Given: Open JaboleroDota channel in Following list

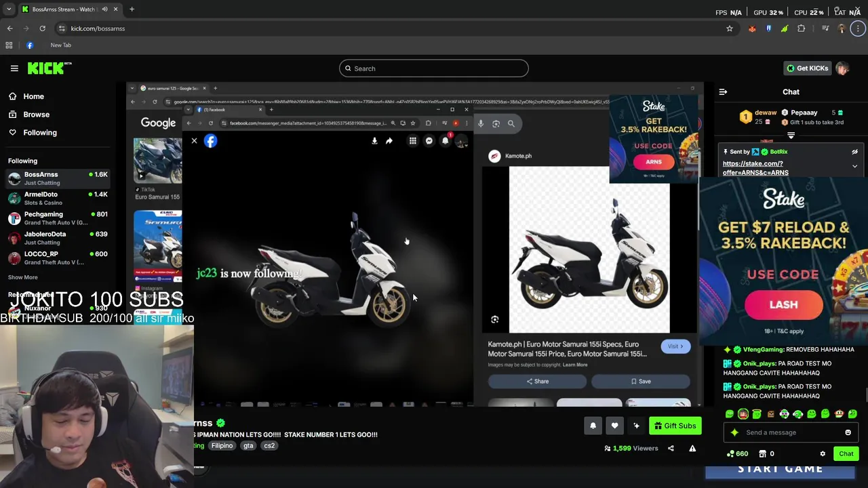Looking at the screenshot, I should pos(58,238).
